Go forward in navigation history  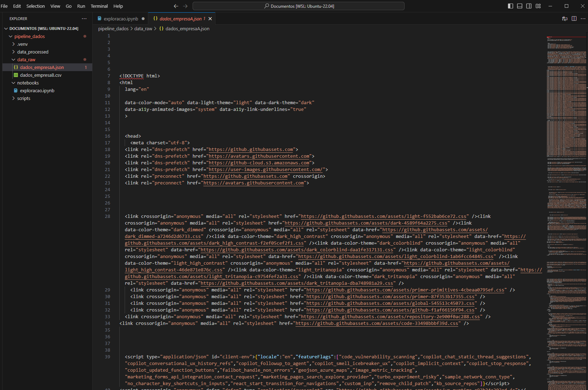185,6
